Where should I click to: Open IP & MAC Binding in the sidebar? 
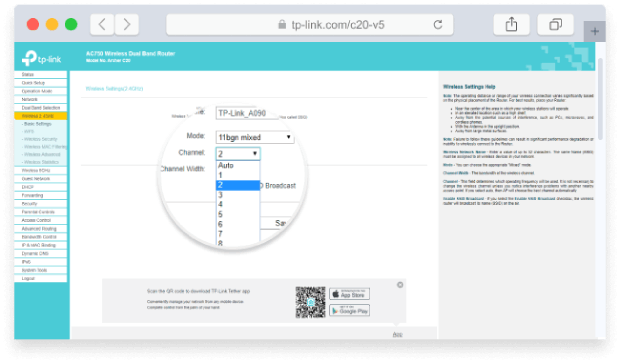41,245
